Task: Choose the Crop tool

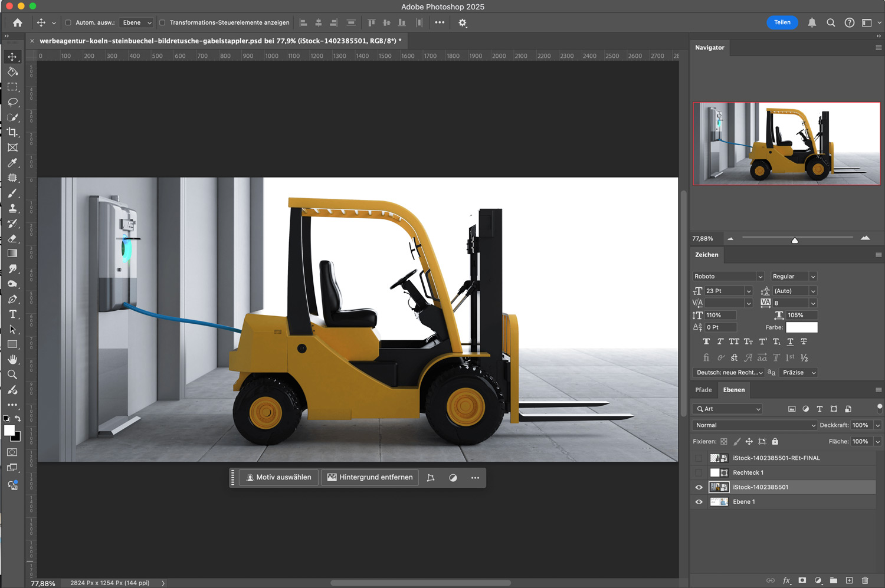Action: (x=12, y=132)
